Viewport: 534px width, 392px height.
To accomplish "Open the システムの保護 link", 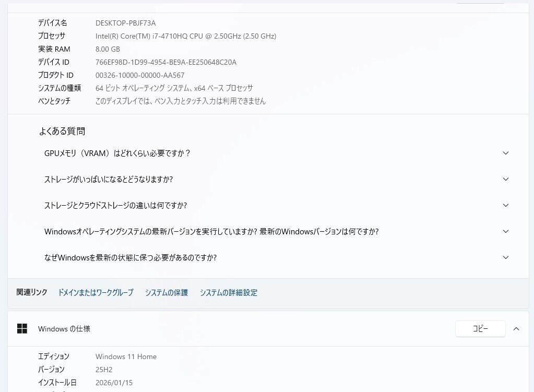I will click(167, 292).
